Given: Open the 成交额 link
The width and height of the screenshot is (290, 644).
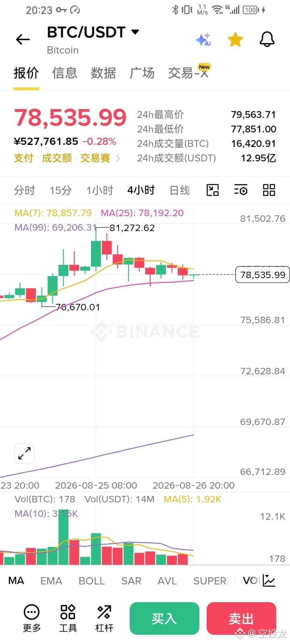Looking at the screenshot, I should (x=57, y=158).
